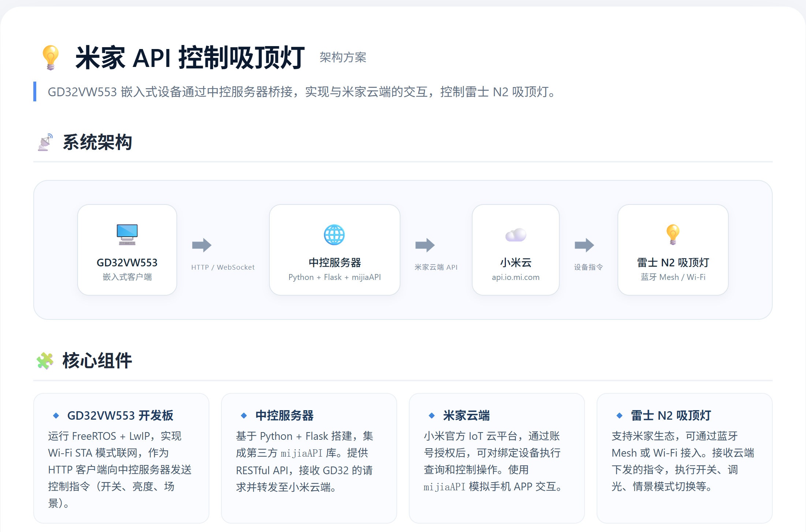Screen dimensions: 806x532
Task: Click the 架构方案 tag next to the title
Action: click(x=343, y=57)
